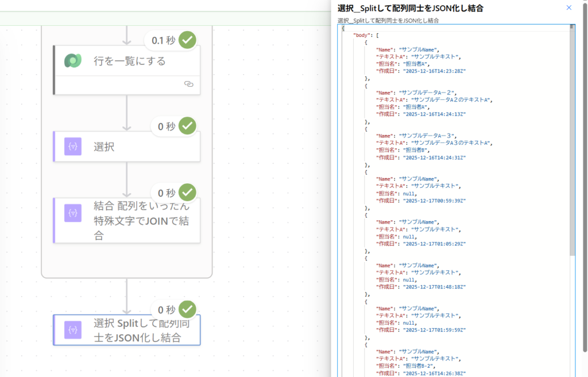Click the arrow connector above 選択 Split step
The image size is (588, 377).
(x=127, y=296)
